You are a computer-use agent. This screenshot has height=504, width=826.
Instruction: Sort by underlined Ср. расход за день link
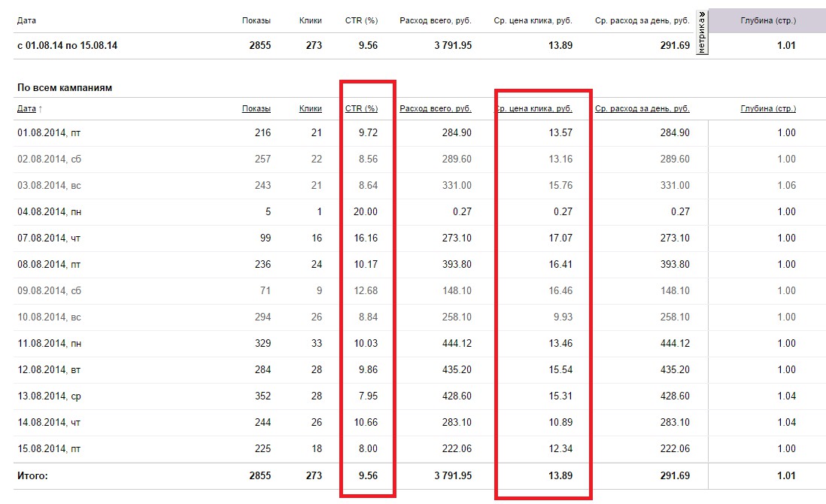point(642,109)
